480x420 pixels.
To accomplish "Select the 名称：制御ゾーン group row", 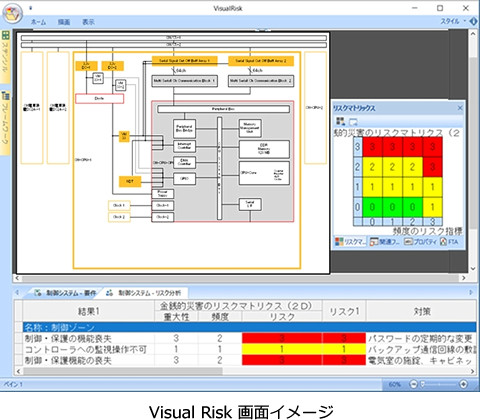I will click(249, 327).
